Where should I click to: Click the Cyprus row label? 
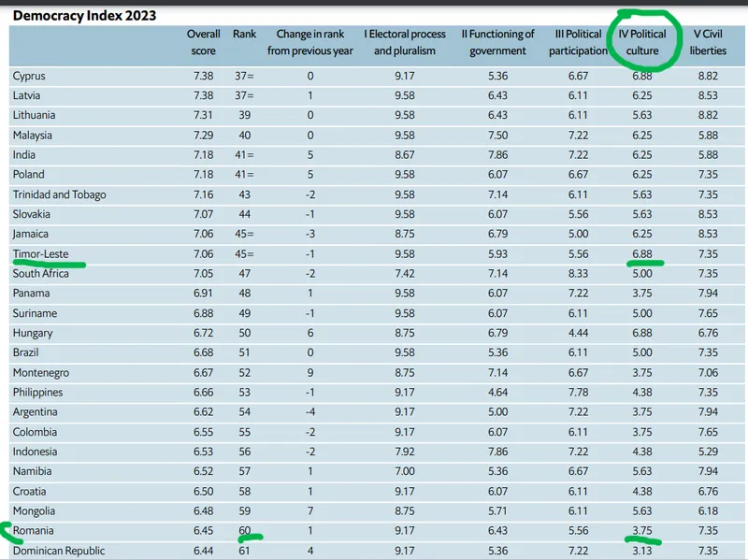click(29, 76)
